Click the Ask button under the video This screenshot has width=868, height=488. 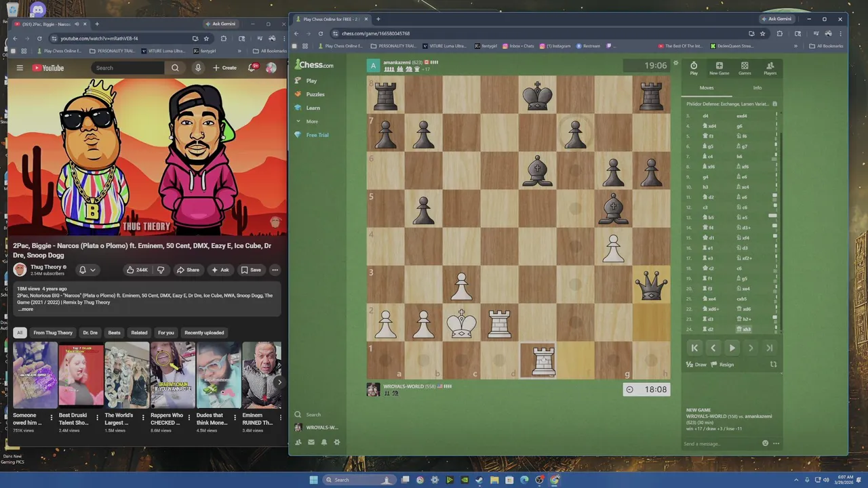pos(220,270)
